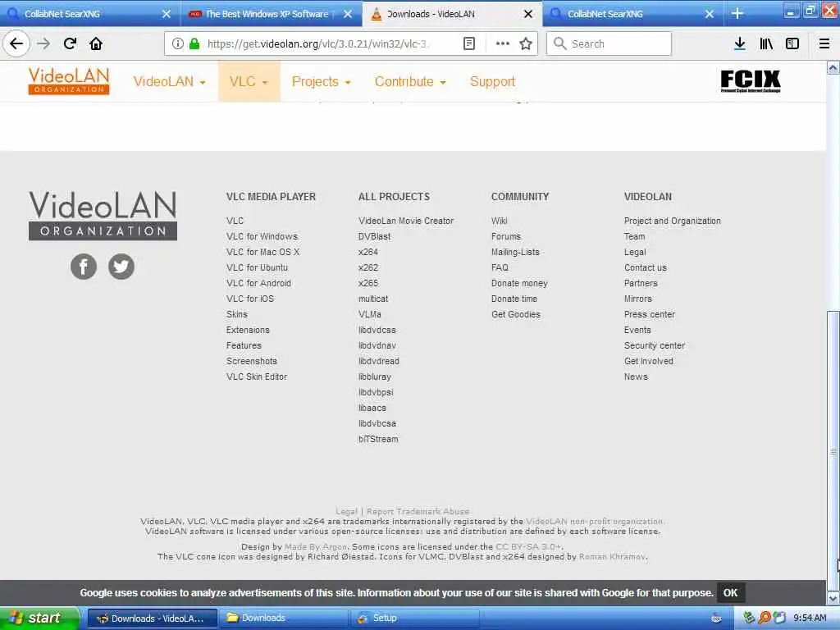Show site information icon in address bar
The height and width of the screenshot is (630, 840).
click(178, 43)
